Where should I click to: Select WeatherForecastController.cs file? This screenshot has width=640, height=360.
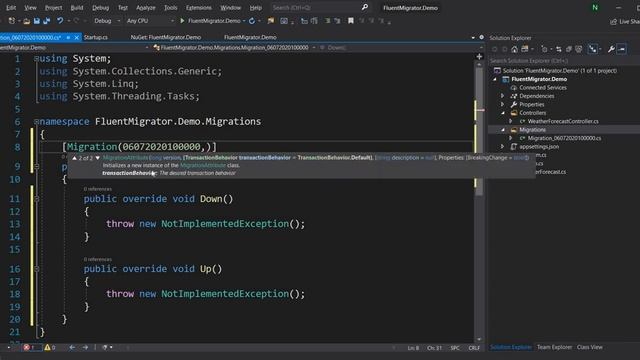click(562, 121)
